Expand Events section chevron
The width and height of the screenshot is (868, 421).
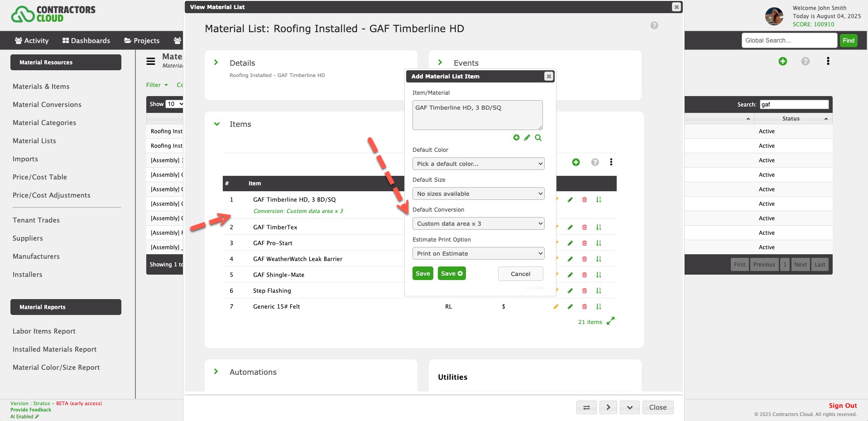[x=440, y=63]
